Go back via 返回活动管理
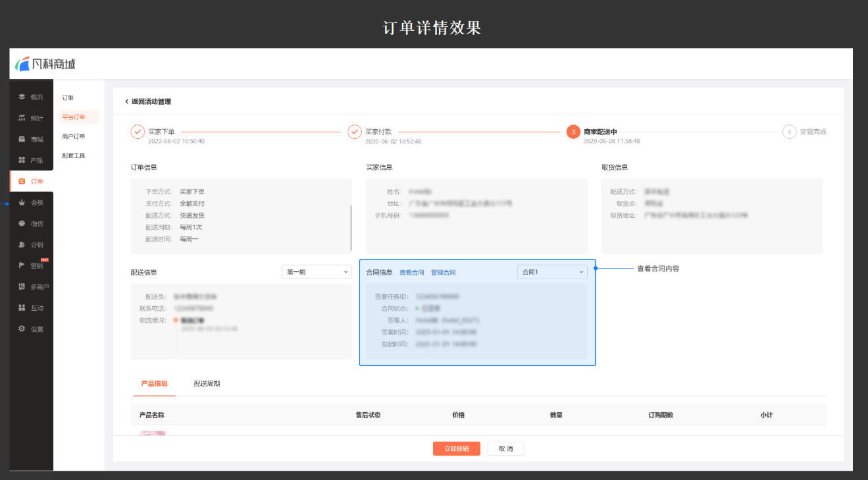This screenshot has height=480, width=868. (148, 101)
